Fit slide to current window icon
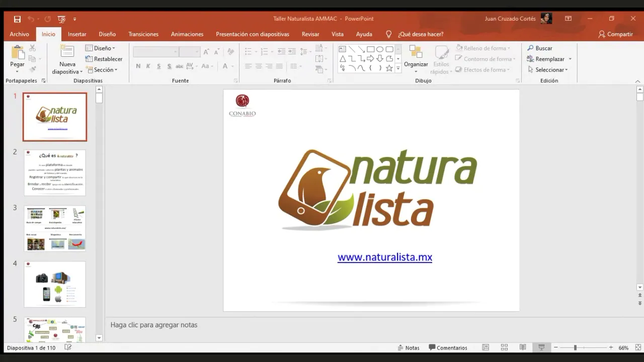The width and height of the screenshot is (644, 362). [x=637, y=347]
